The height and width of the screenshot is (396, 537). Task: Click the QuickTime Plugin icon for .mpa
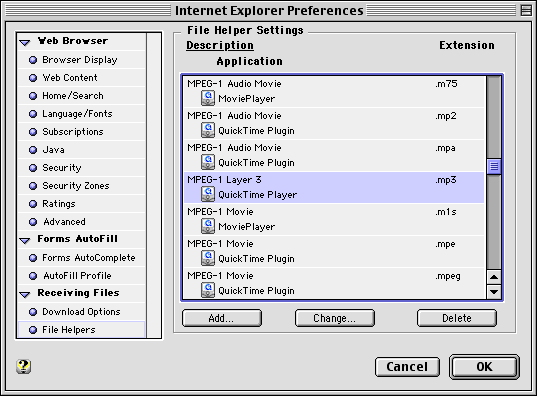point(208,162)
